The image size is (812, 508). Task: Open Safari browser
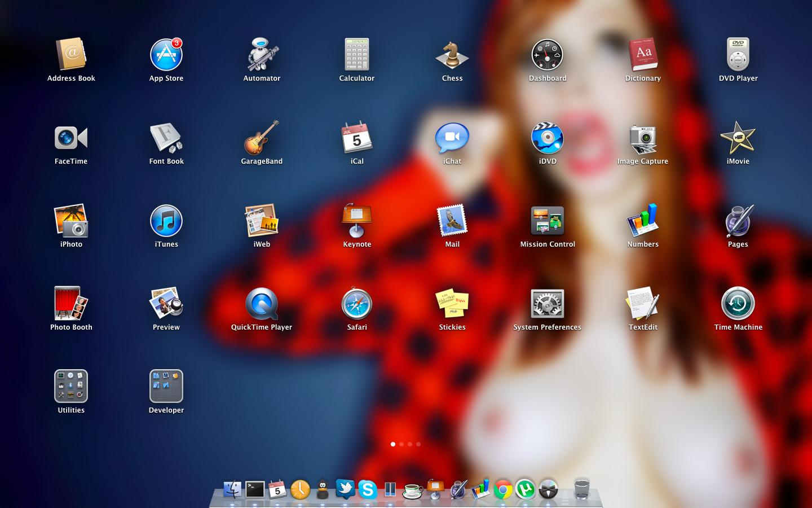pos(357,304)
